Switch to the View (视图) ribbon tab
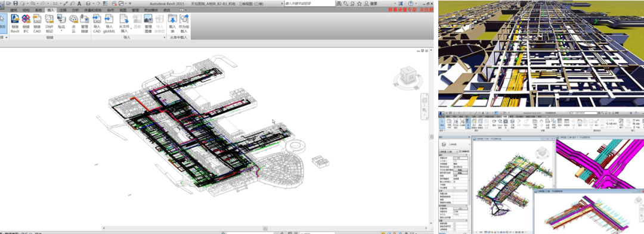 (123, 10)
